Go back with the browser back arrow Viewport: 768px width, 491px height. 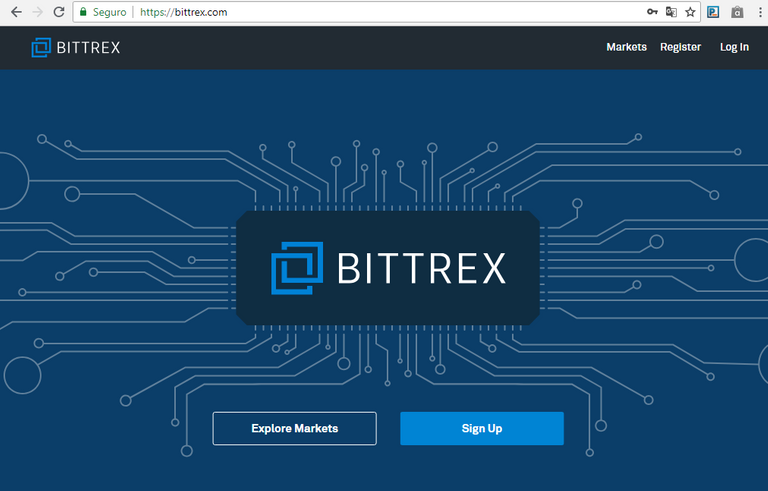click(x=16, y=12)
